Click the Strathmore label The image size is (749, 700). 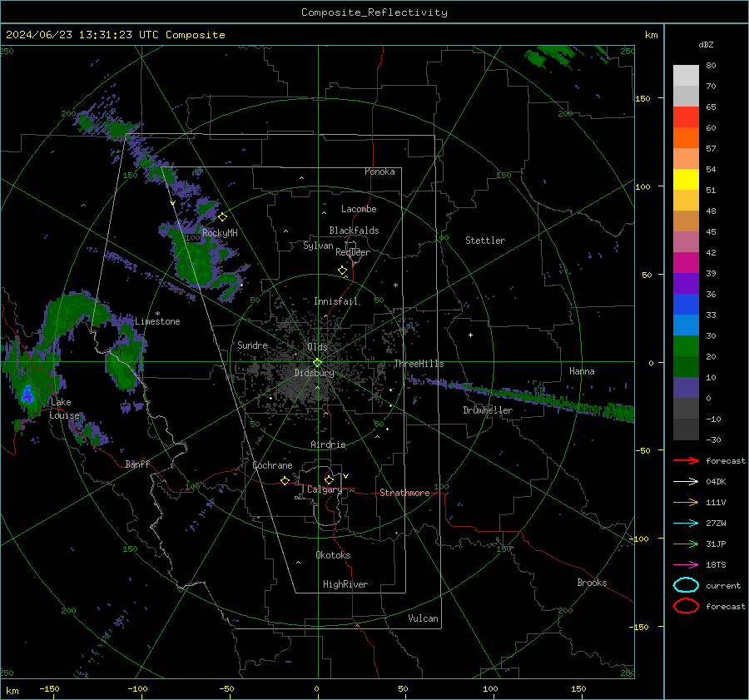pos(404,493)
